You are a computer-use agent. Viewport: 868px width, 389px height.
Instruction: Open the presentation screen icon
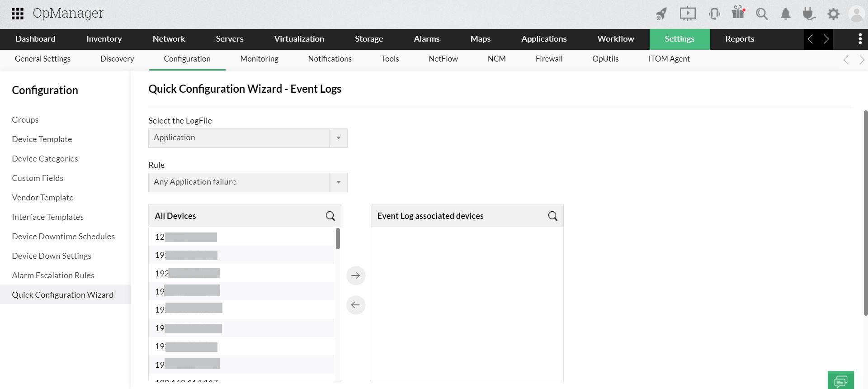click(x=688, y=14)
